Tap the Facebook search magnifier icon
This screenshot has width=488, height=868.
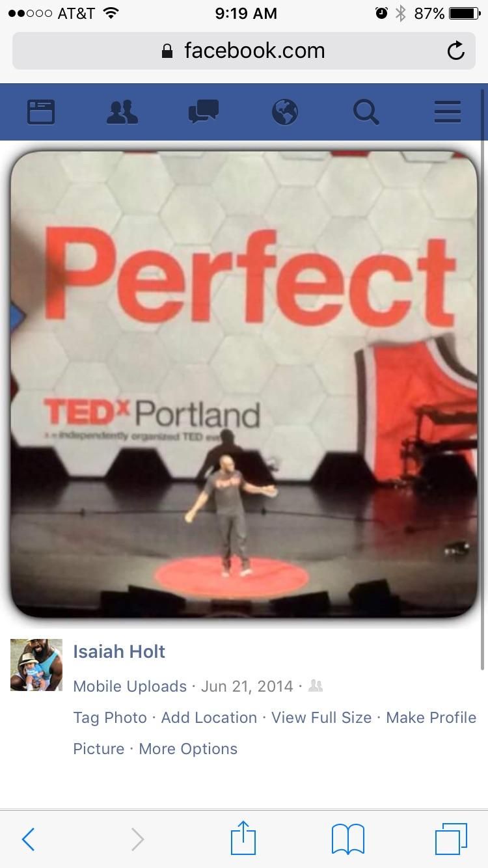point(366,112)
